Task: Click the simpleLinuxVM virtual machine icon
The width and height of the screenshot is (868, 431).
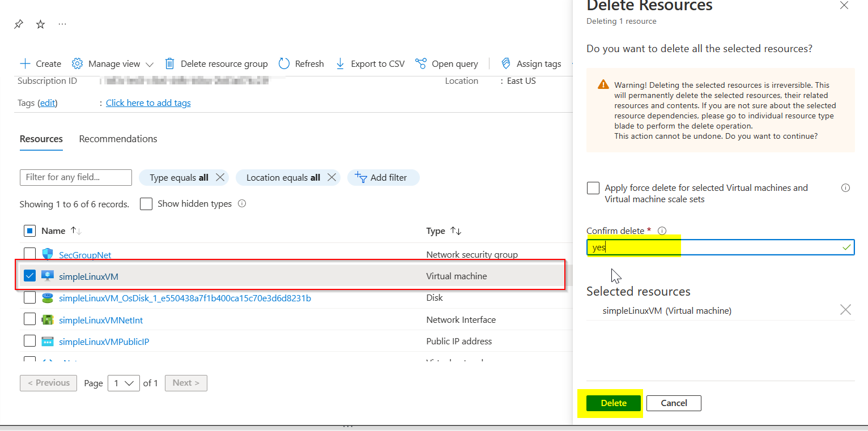Action: pos(48,276)
